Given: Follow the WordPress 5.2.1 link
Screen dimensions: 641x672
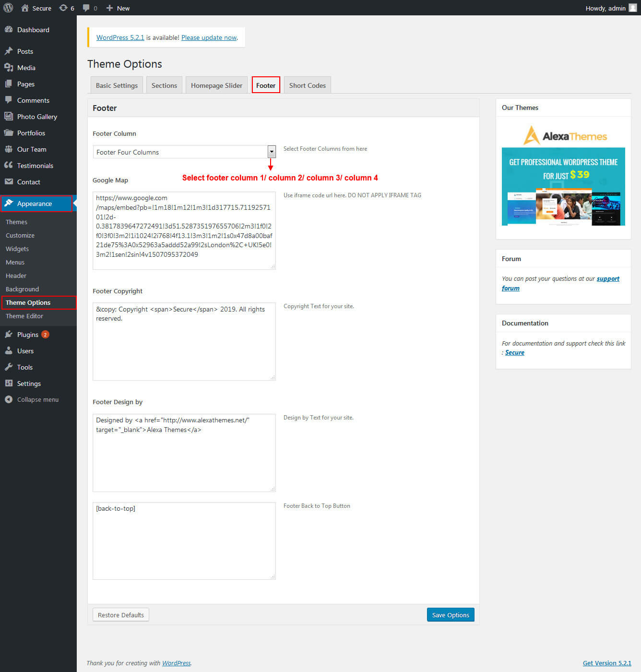Looking at the screenshot, I should 120,37.
